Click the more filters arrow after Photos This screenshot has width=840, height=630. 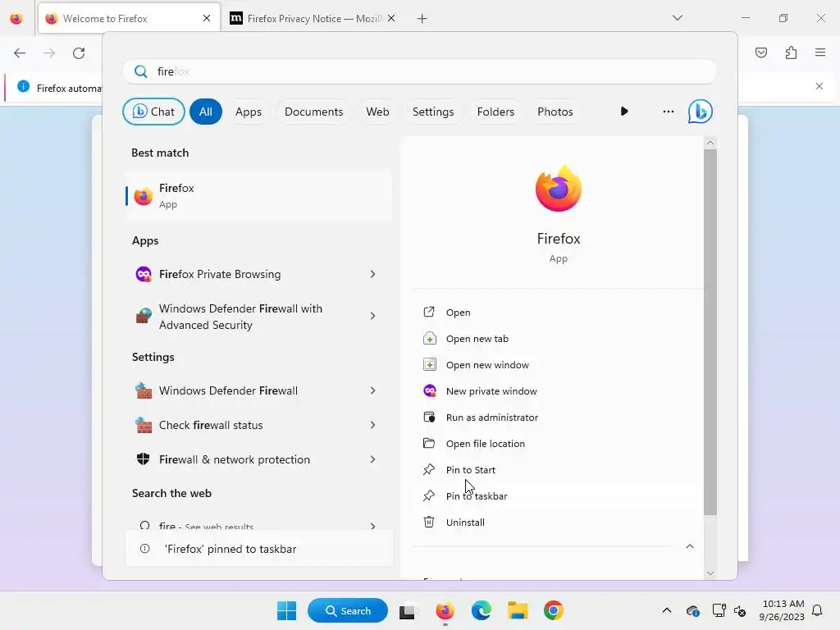[x=624, y=112]
